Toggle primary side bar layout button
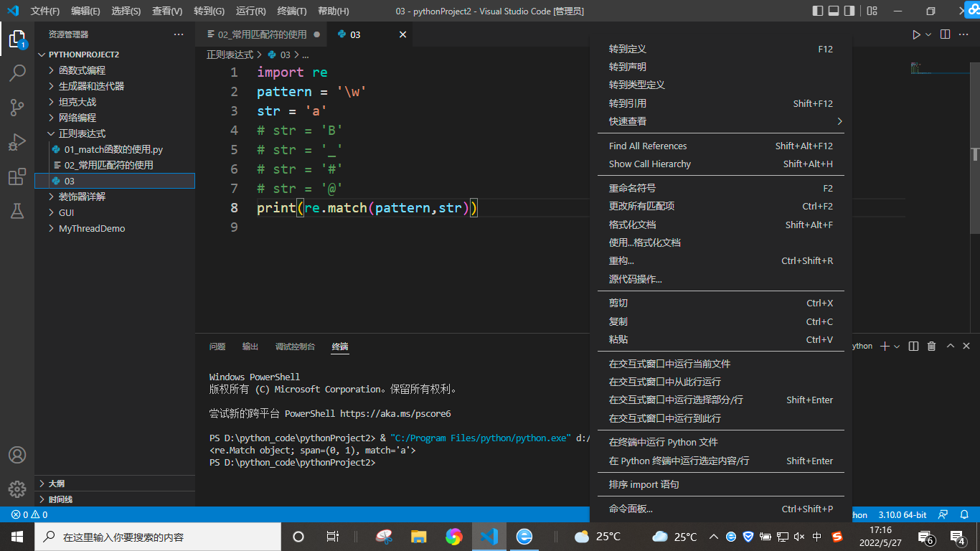The width and height of the screenshot is (980, 551). point(818,11)
